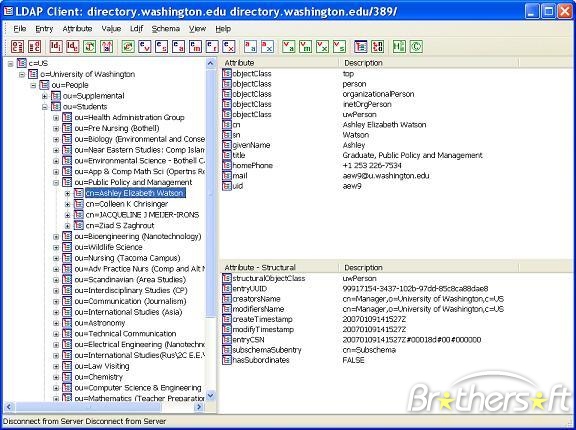Click the tree's horizontal scrollbar right arrow
This screenshot has width=576, height=430.
(x=199, y=406)
